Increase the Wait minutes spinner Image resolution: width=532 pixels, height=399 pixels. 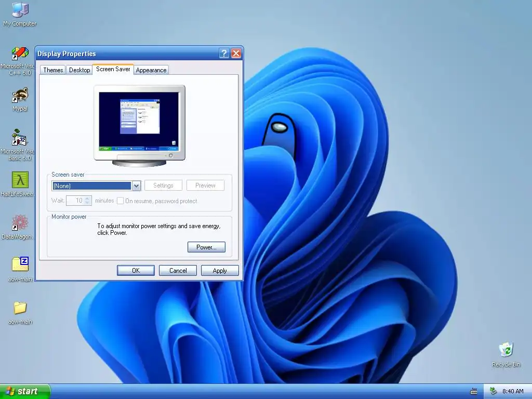point(87,198)
